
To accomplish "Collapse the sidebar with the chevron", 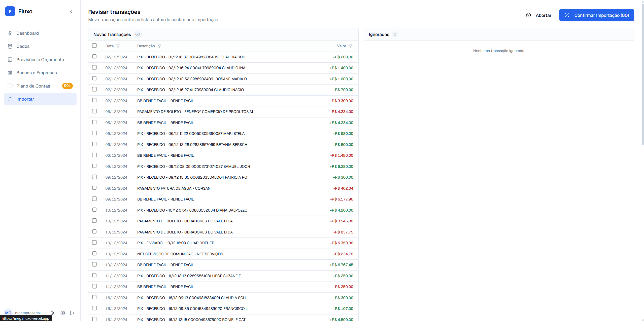I will [71, 11].
